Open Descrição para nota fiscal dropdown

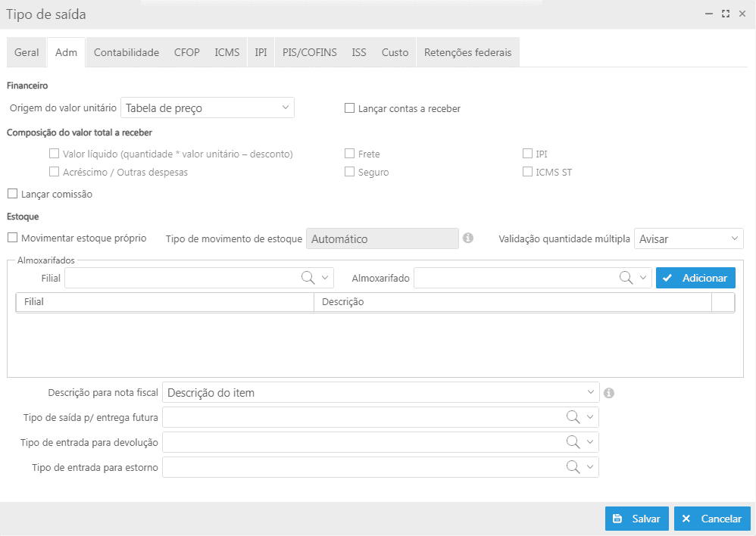380,392
